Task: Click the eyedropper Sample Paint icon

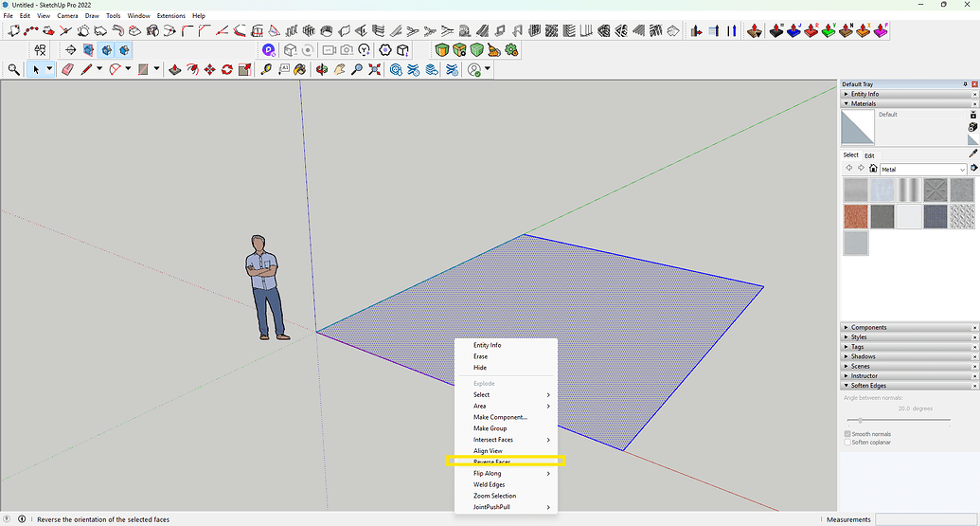Action: coord(972,154)
